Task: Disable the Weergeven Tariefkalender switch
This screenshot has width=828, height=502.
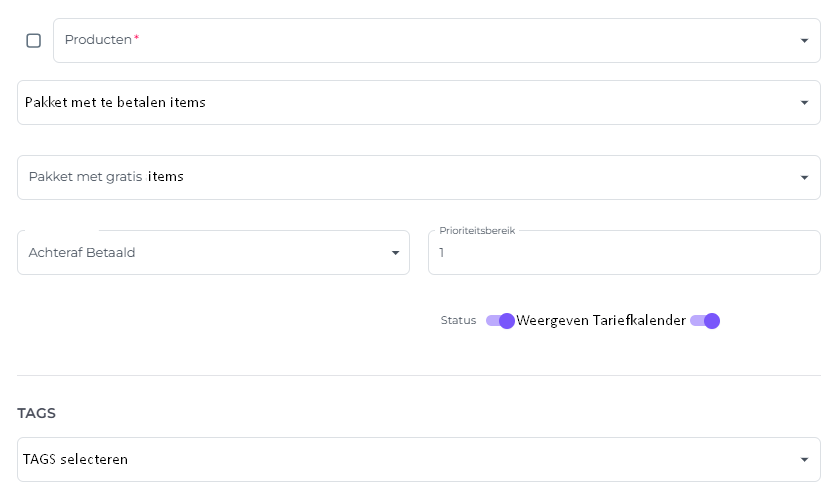Action: (x=705, y=321)
